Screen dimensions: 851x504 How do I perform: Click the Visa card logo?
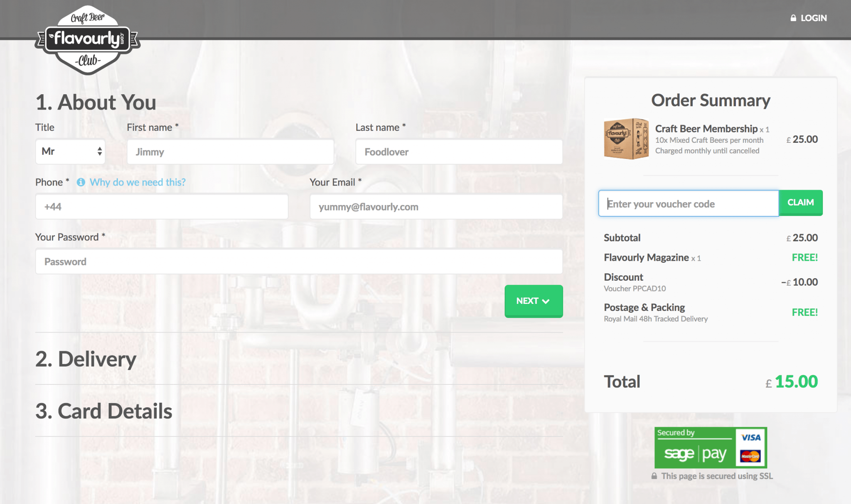tap(751, 438)
